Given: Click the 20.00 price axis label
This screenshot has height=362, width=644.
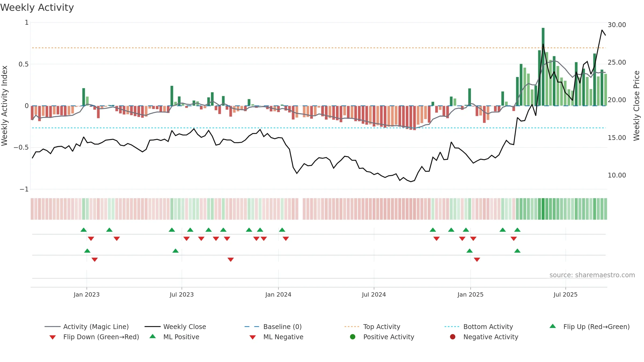Looking at the screenshot, I should point(617,100).
